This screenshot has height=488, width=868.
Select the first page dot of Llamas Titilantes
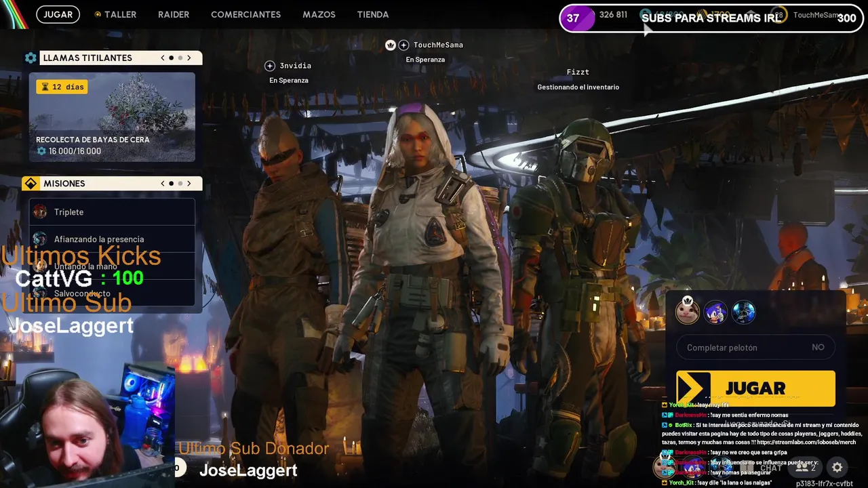tap(171, 58)
